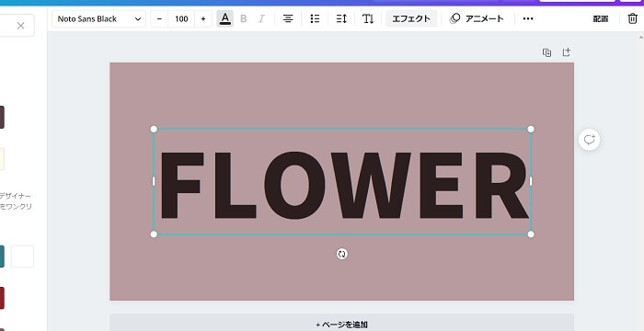644x331 pixels.
Task: Change text alignment
Action: coord(288,19)
